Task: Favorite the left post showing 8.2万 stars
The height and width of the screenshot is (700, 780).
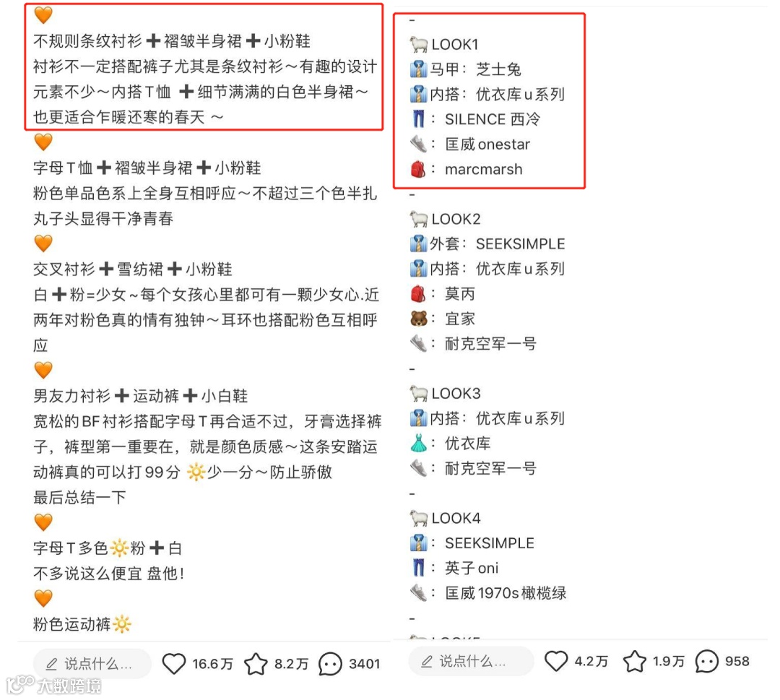Action: point(256,664)
